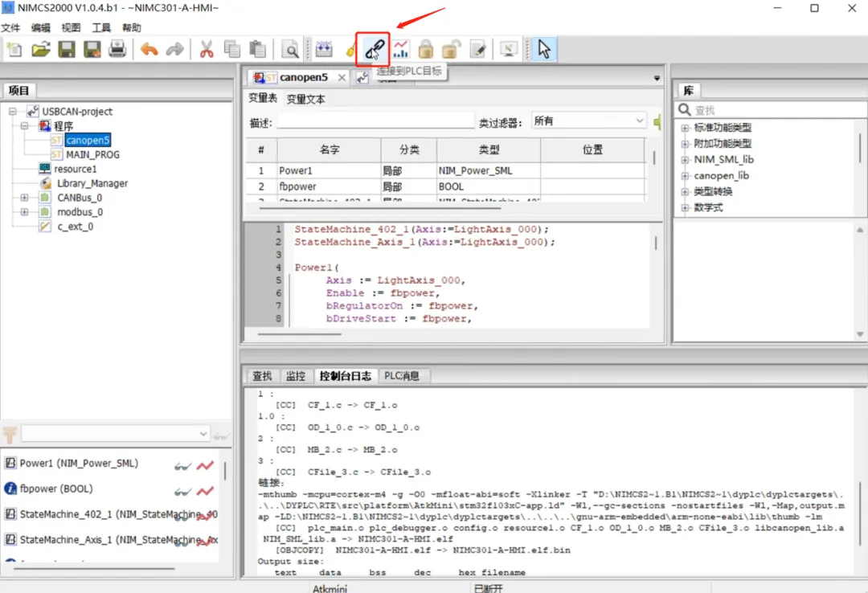Build the project with compile icon
The width and height of the screenshot is (868, 593).
pyautogui.click(x=324, y=49)
